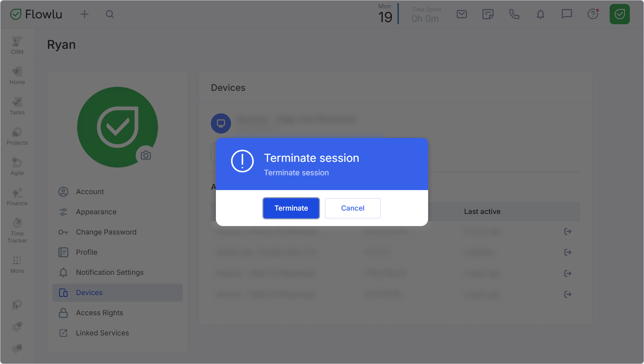Open the chat messages icon
The image size is (644, 364).
567,14
